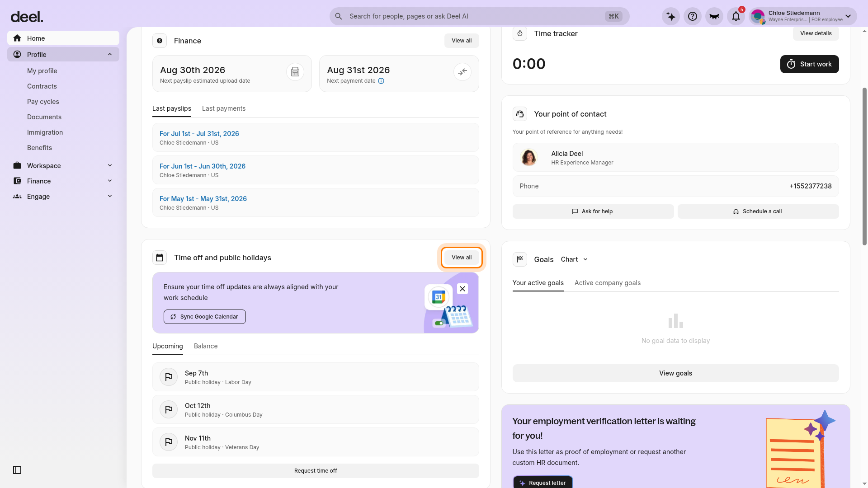Switch to Last payslips tab
Viewport: 868px width, 488px height.
pos(172,108)
